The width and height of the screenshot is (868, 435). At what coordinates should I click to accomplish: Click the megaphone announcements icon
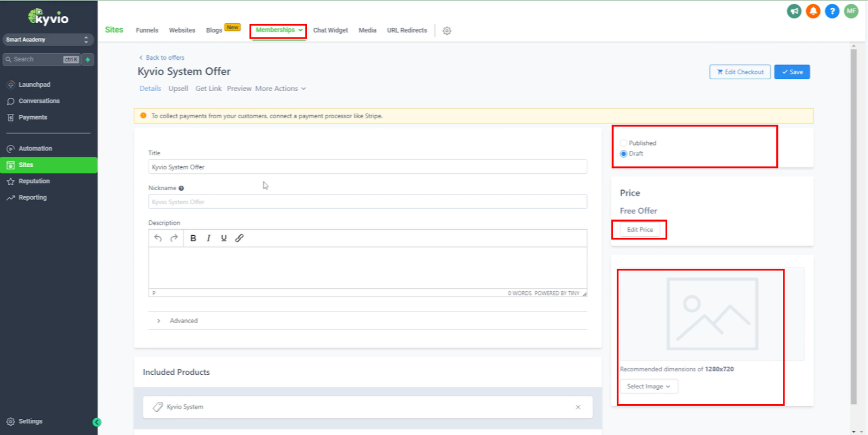pos(794,11)
